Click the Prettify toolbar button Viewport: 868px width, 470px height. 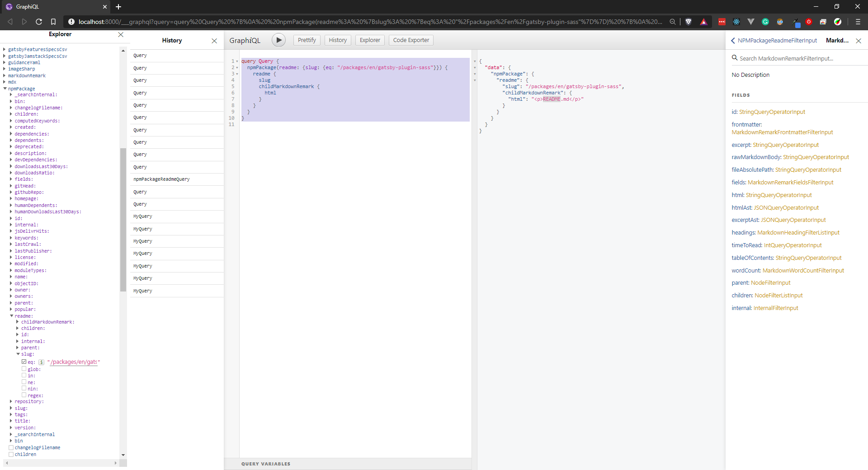(307, 40)
